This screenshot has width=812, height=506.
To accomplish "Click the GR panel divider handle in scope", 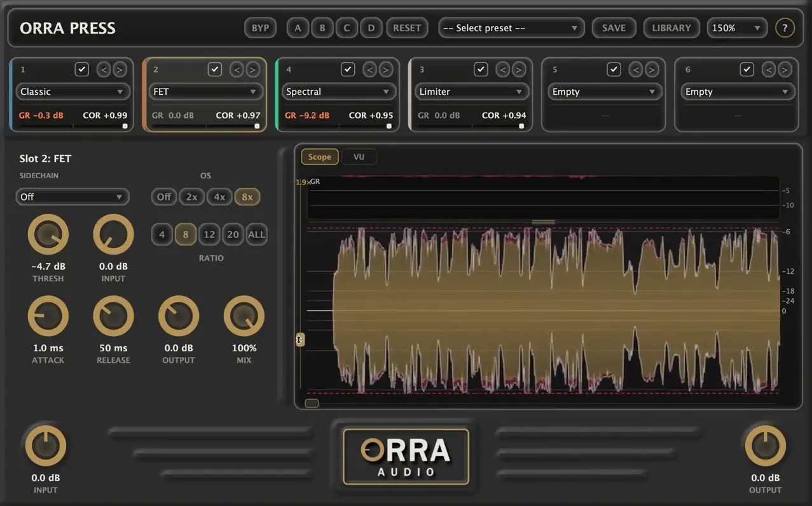I will click(544, 222).
